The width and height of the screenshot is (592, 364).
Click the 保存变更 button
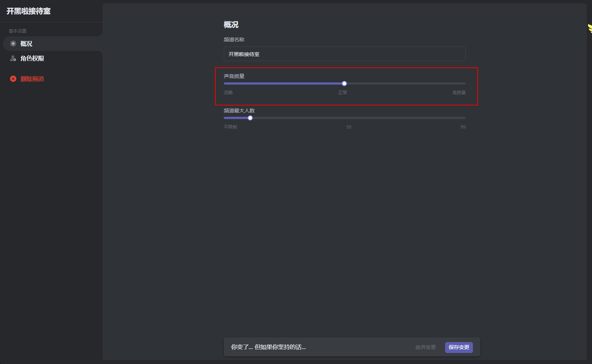(x=459, y=347)
